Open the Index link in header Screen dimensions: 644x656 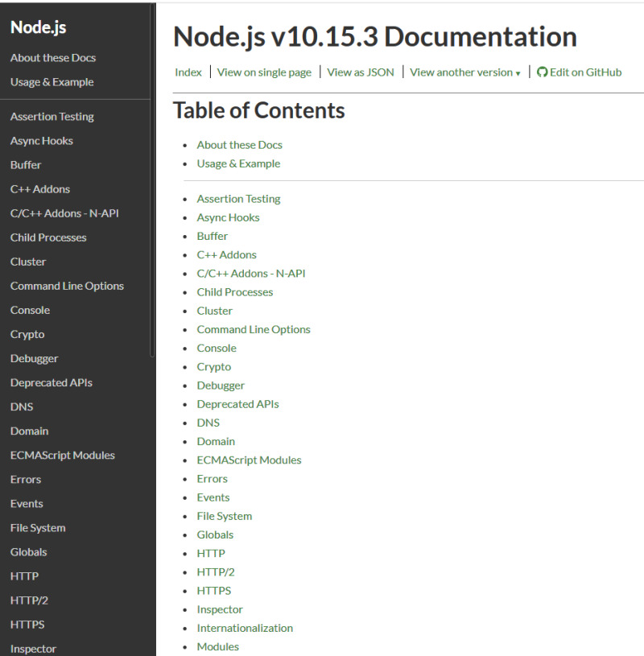click(188, 72)
